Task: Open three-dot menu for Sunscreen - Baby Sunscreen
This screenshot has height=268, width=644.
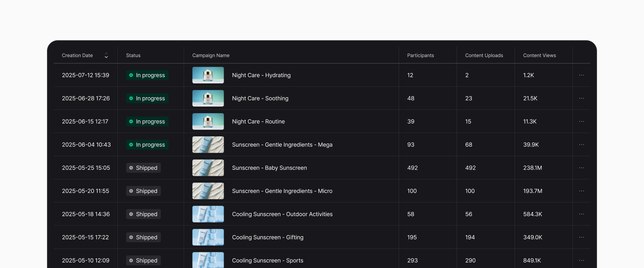Action: tap(581, 168)
